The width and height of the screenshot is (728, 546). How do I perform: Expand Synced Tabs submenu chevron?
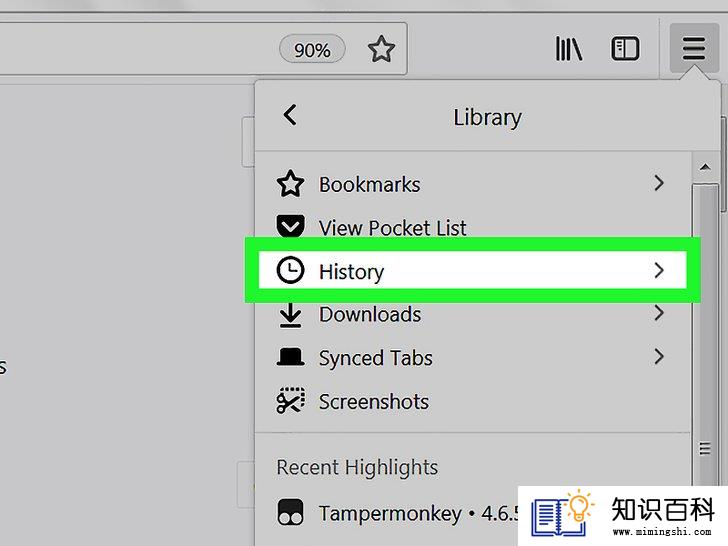click(x=659, y=357)
